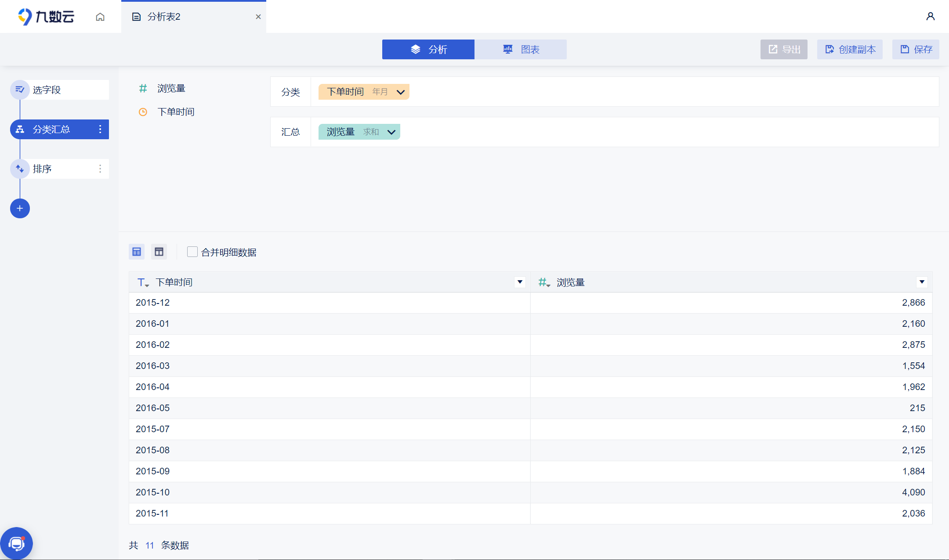The width and height of the screenshot is (949, 560).
Task: Click the home icon in top bar
Action: click(x=100, y=17)
